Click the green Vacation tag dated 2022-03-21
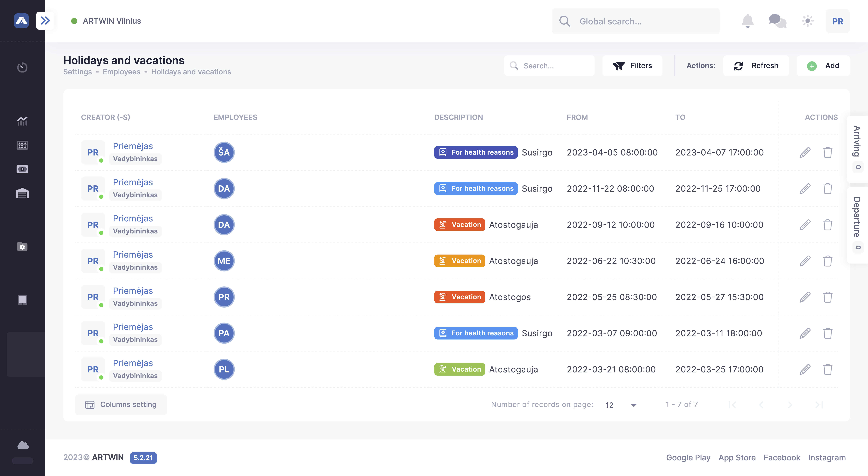 (x=460, y=369)
